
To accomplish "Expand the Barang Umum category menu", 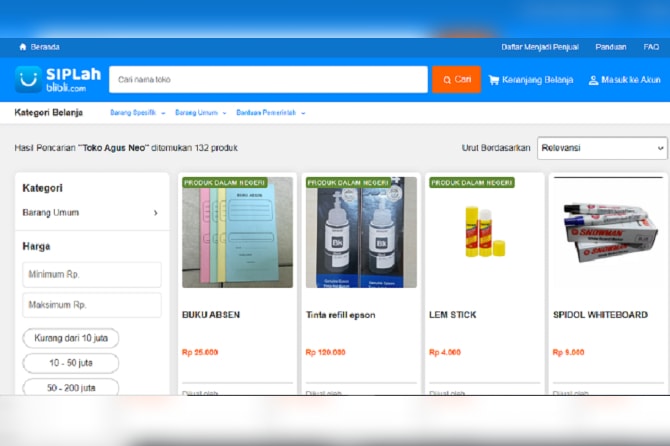I will click(x=201, y=113).
